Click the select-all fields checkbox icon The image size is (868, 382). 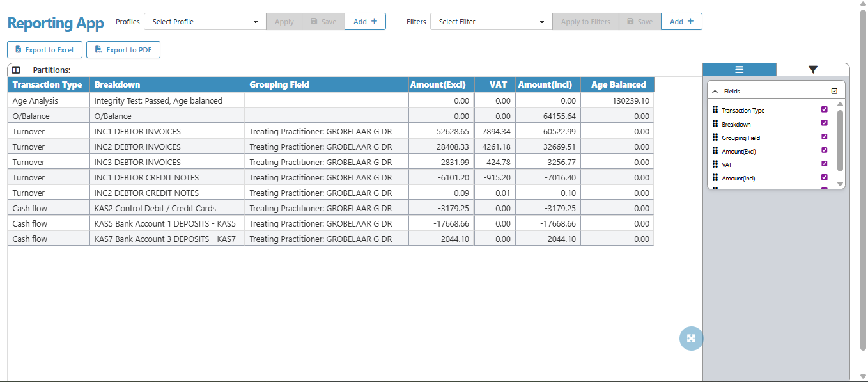834,92
